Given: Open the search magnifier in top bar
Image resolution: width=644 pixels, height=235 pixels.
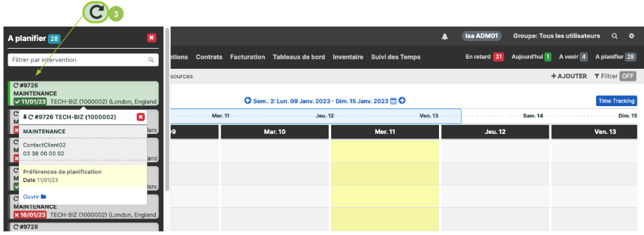Looking at the screenshot, I should (x=614, y=36).
